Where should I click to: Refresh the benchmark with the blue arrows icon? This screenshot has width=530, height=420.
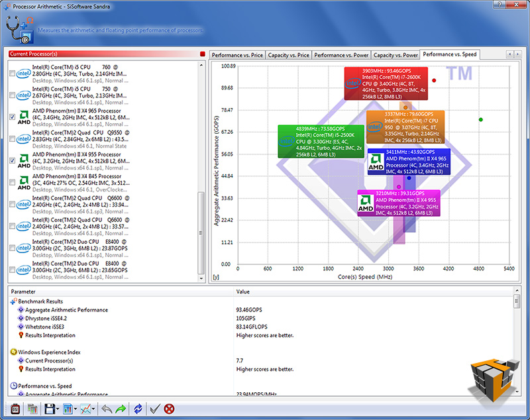pos(138,409)
